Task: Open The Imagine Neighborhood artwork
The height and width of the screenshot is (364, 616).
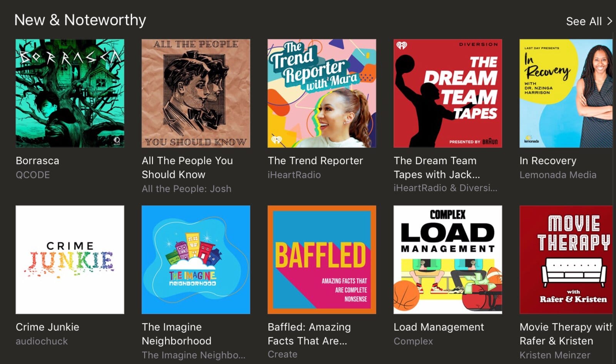Action: [x=196, y=259]
